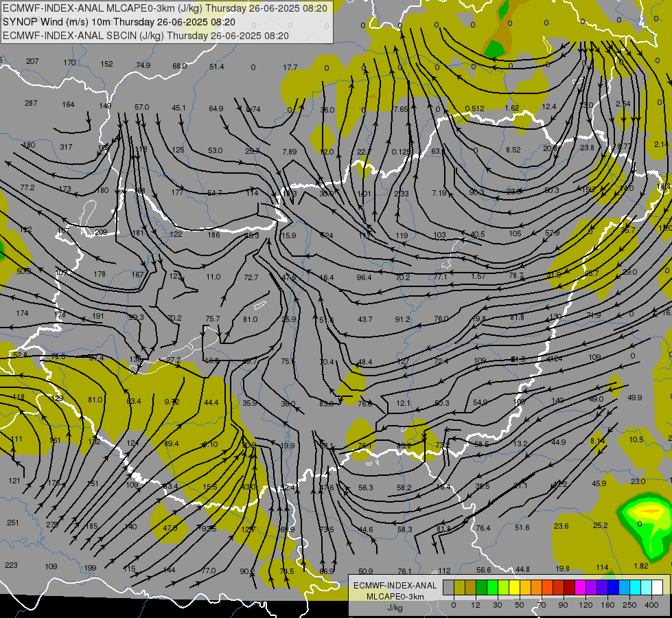Click the map value "49.9"
Viewport: 672px width, 618px height.
[x=634, y=398]
